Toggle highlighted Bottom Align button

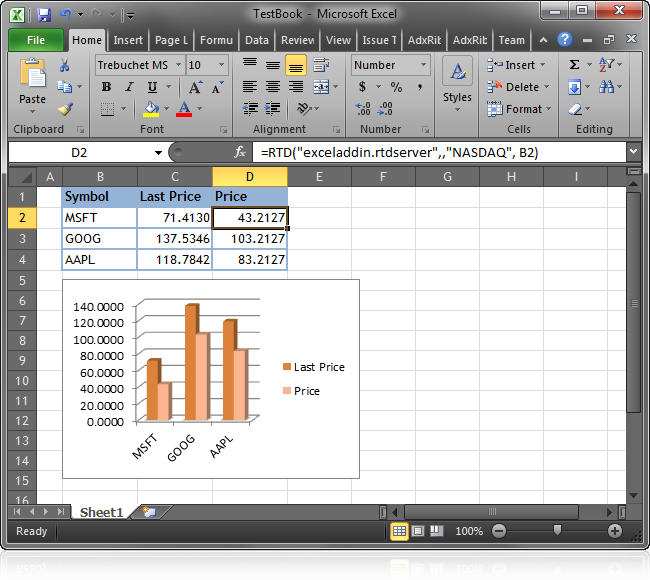point(296,65)
